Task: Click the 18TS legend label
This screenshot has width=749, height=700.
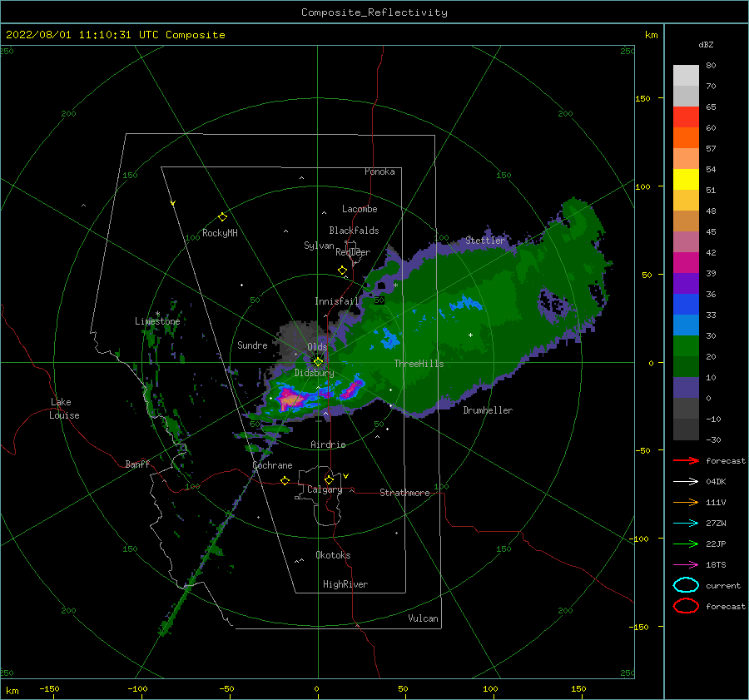Action: pyautogui.click(x=716, y=565)
